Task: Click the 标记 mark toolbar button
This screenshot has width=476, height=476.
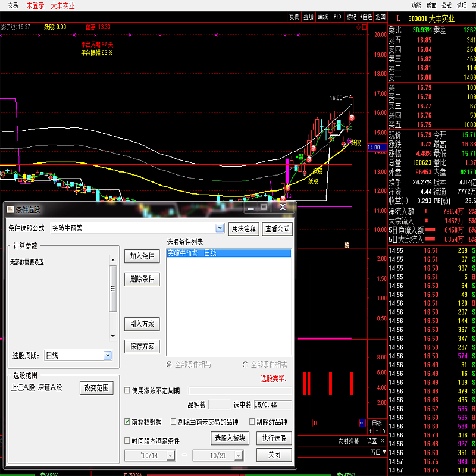Action: click(352, 17)
